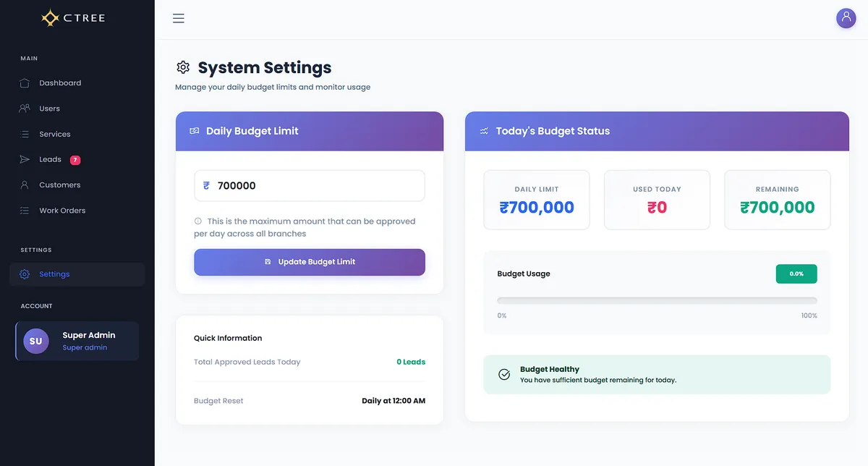Image resolution: width=868 pixels, height=466 pixels.
Task: Open the Super Admin account card
Action: [x=77, y=341]
